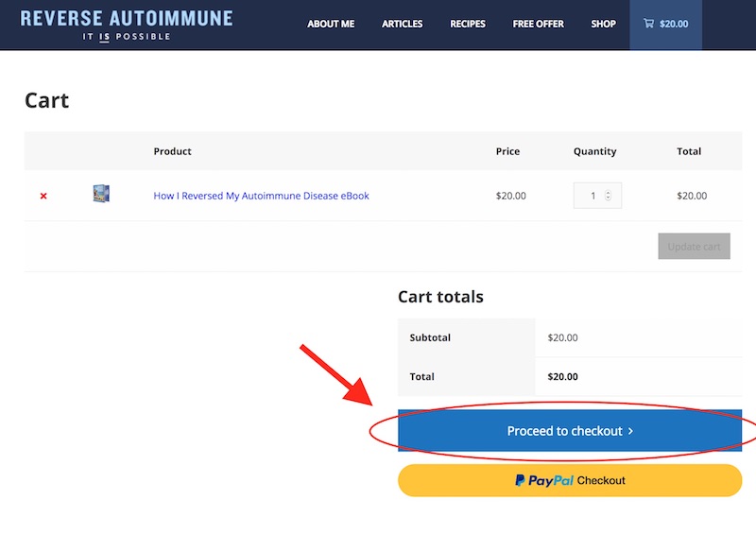The height and width of the screenshot is (534, 756).
Task: Click the eBook product thumbnail image
Action: pyautogui.click(x=101, y=195)
